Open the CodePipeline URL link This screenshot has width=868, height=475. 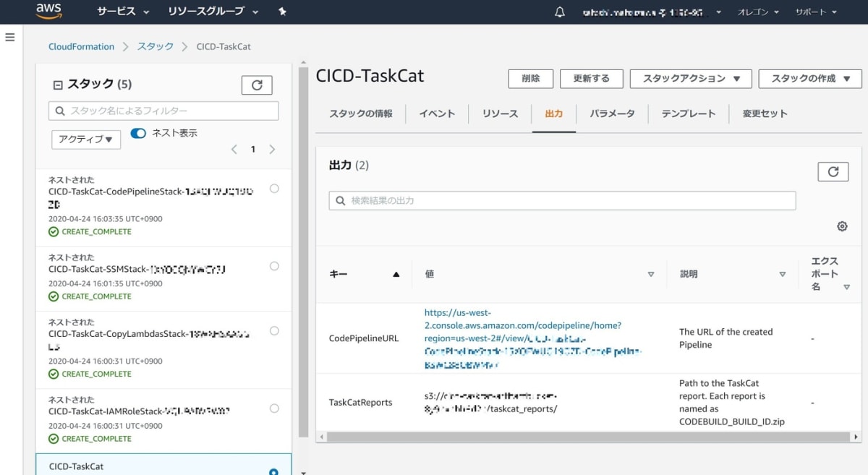[x=533, y=338]
